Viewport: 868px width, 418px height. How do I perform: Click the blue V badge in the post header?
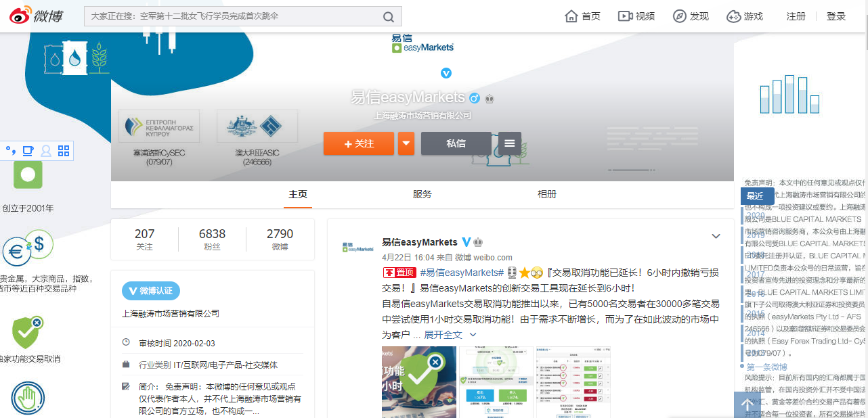pos(466,242)
